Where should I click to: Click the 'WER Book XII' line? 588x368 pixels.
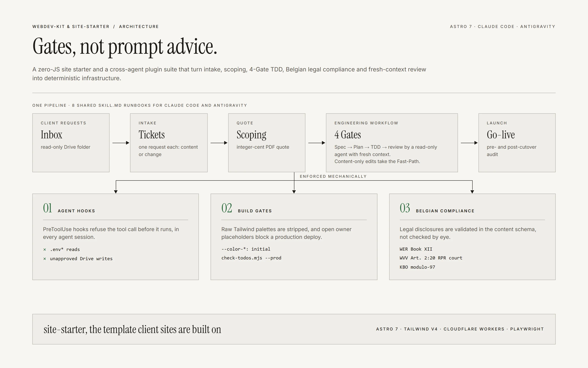pos(416,249)
